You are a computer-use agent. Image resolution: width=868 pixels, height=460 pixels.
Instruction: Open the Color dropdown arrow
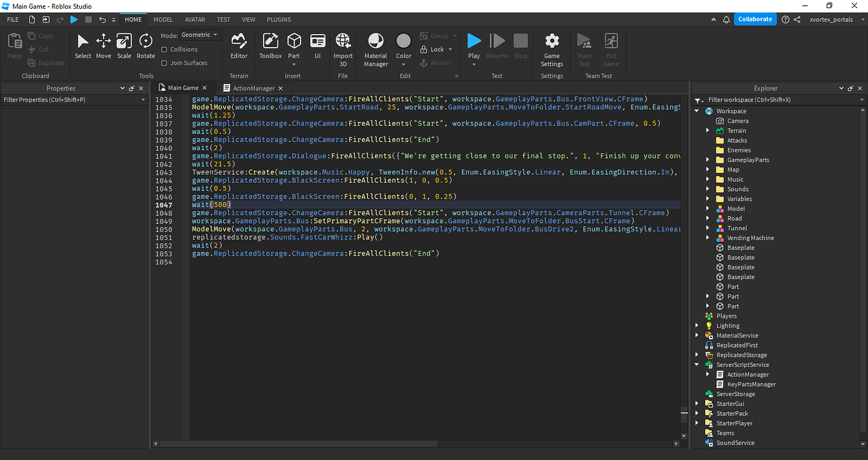coord(404,64)
